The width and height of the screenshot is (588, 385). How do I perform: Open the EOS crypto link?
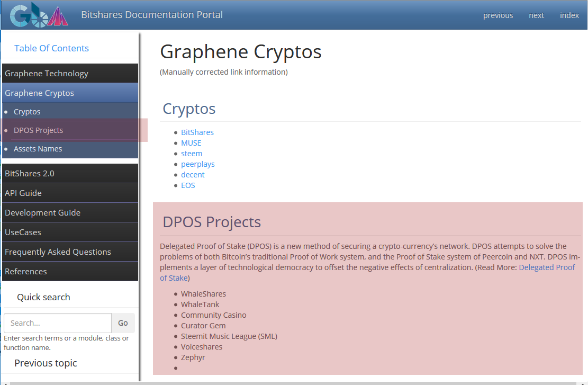188,185
